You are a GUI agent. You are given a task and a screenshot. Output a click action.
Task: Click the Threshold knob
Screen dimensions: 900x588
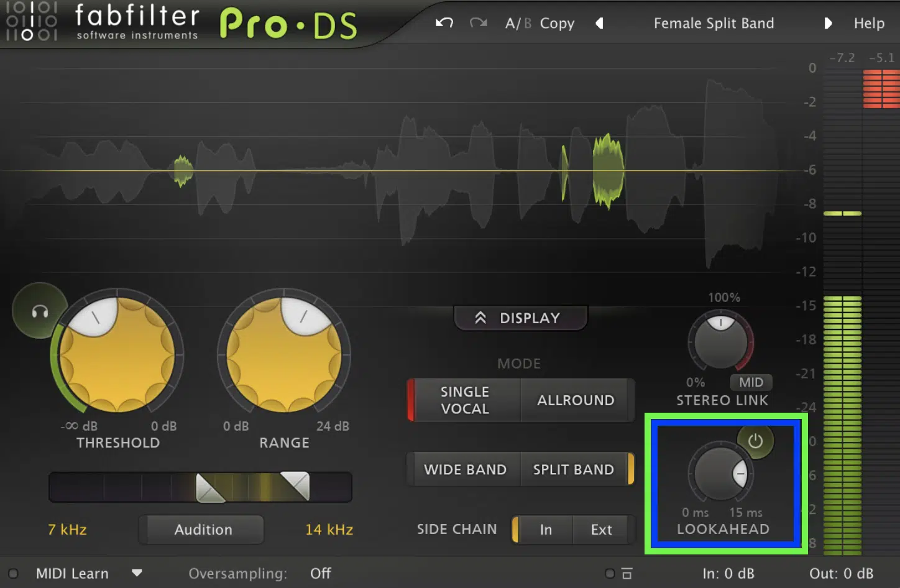click(116, 355)
